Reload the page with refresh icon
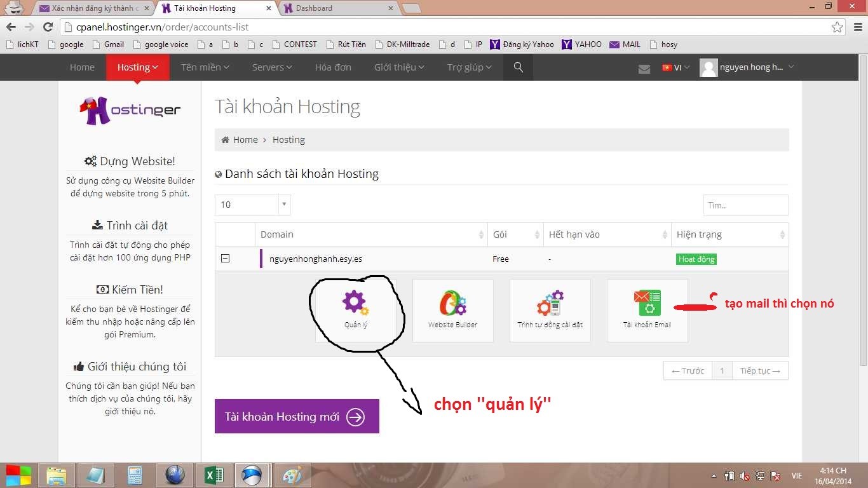This screenshot has width=868, height=488. (x=48, y=27)
